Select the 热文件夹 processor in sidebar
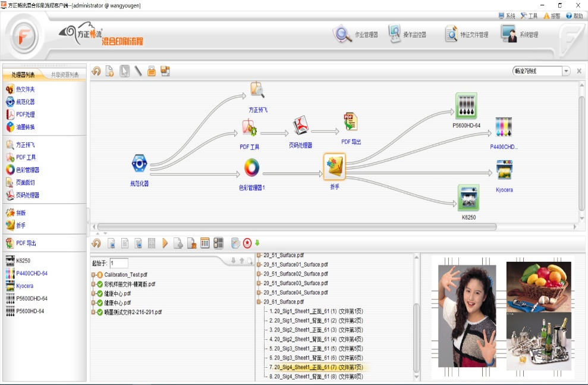 tap(25, 89)
